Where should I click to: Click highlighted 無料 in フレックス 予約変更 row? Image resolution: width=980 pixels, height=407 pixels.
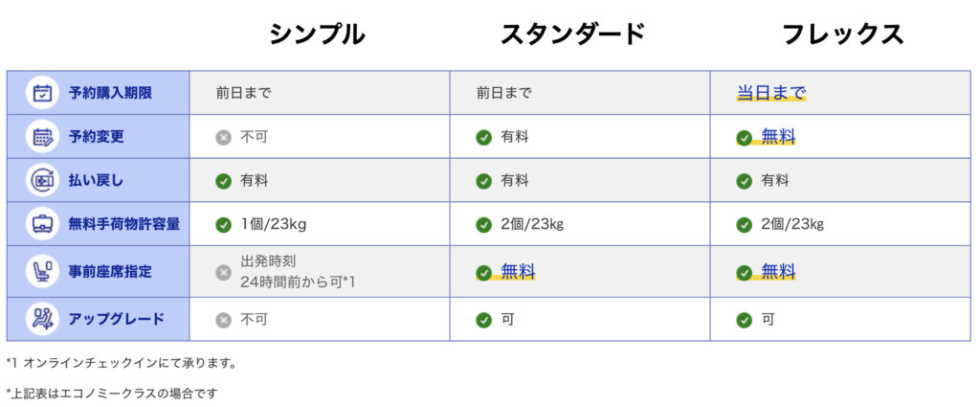[x=778, y=137]
